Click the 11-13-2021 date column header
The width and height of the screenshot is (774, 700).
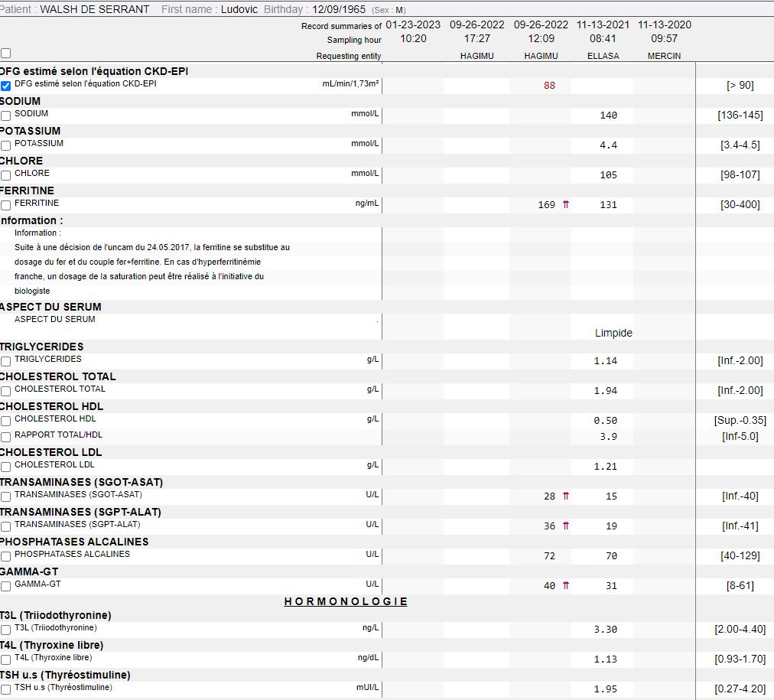[603, 24]
